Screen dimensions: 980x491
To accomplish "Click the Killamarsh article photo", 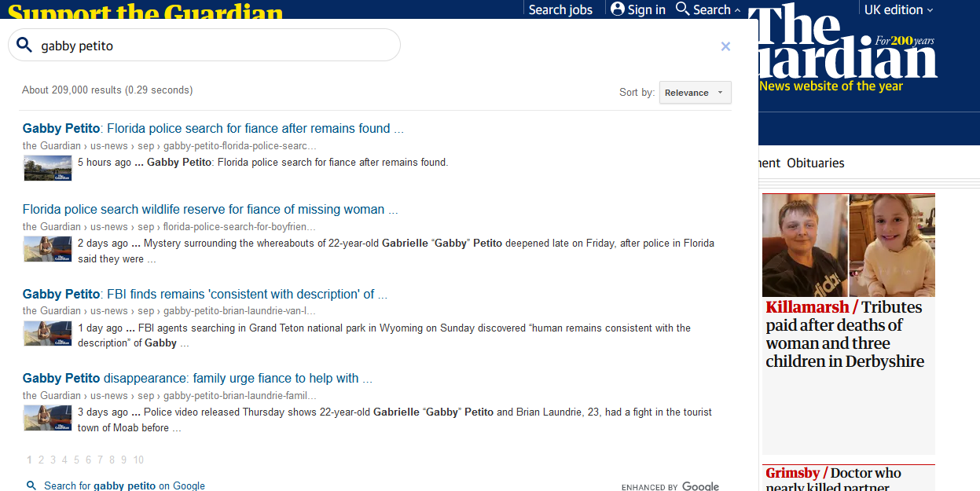I will point(849,245).
